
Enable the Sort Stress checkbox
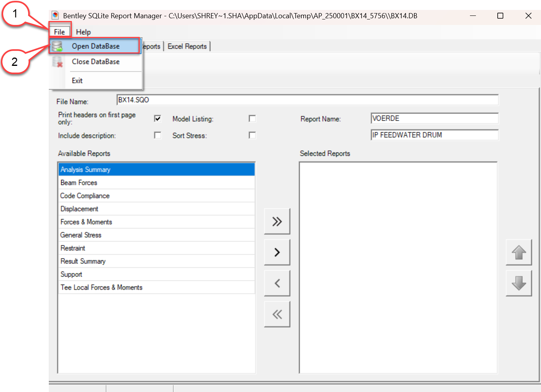(252, 135)
